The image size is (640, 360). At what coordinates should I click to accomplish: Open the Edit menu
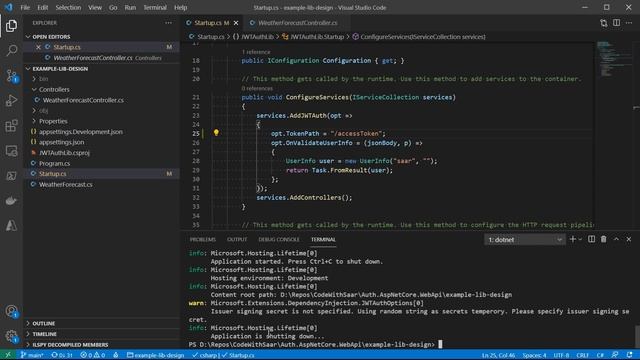pos(42,7)
